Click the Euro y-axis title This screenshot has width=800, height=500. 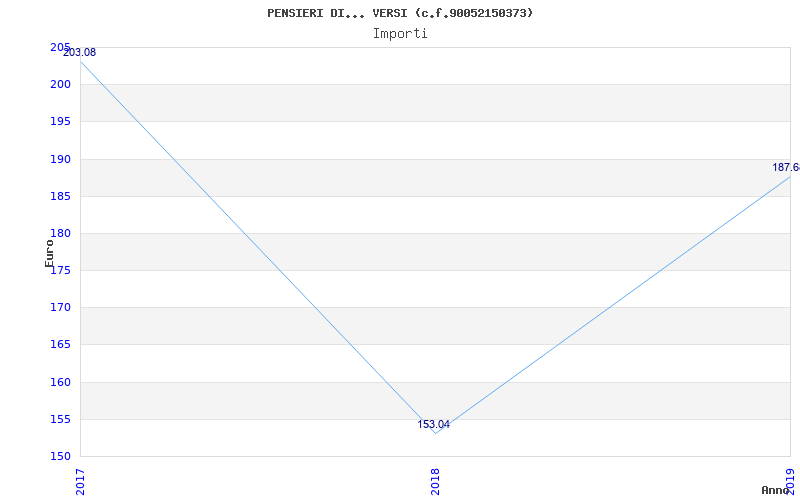[49, 254]
